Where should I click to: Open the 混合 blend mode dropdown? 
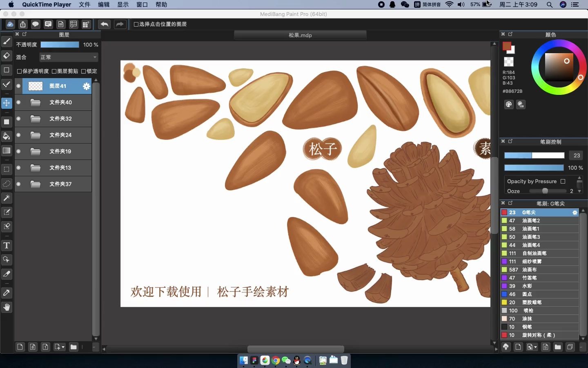(x=69, y=57)
